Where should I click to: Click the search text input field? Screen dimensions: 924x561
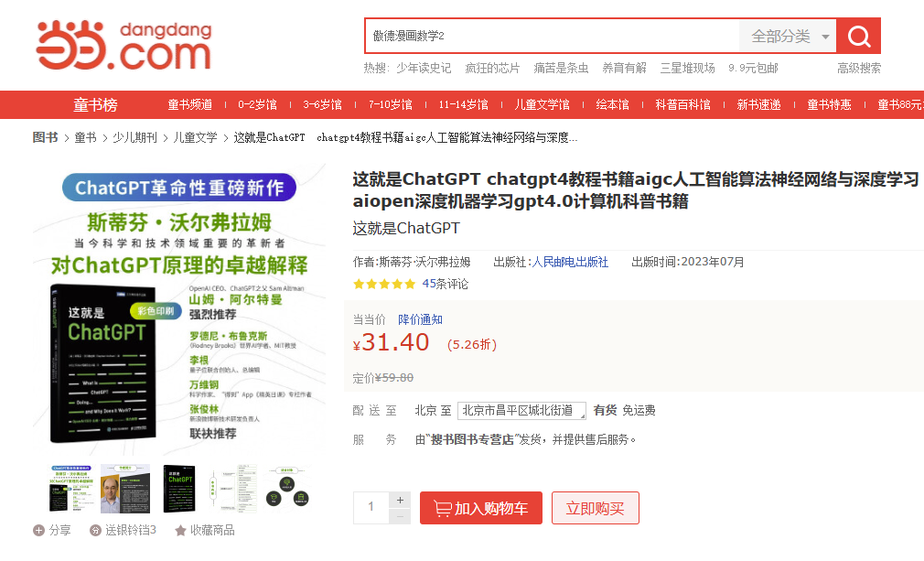(x=552, y=37)
